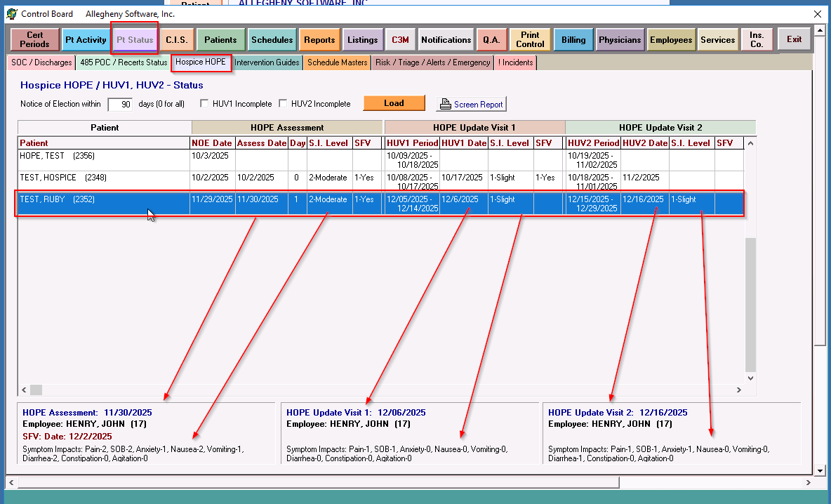This screenshot has width=831, height=504.
Task: Enable the HUV1 Incomplete checkbox
Action: [204, 104]
